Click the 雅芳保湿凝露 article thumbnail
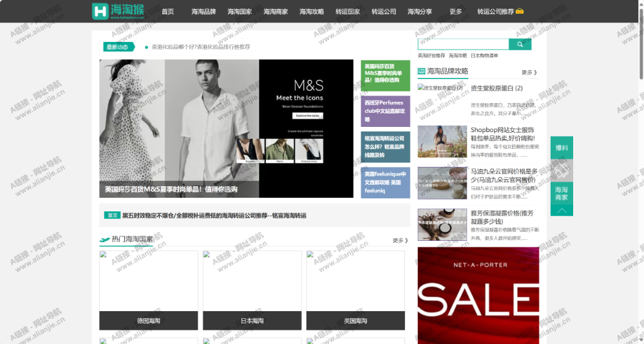 (x=442, y=225)
